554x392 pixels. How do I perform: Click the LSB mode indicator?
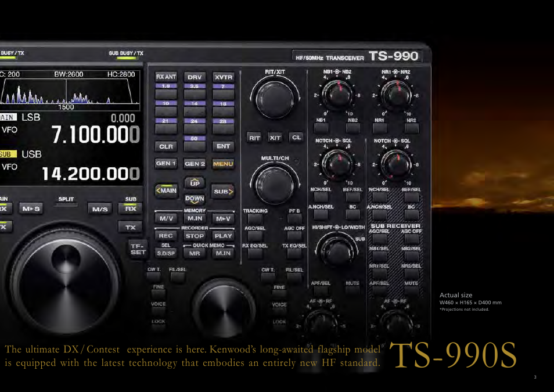(31, 117)
